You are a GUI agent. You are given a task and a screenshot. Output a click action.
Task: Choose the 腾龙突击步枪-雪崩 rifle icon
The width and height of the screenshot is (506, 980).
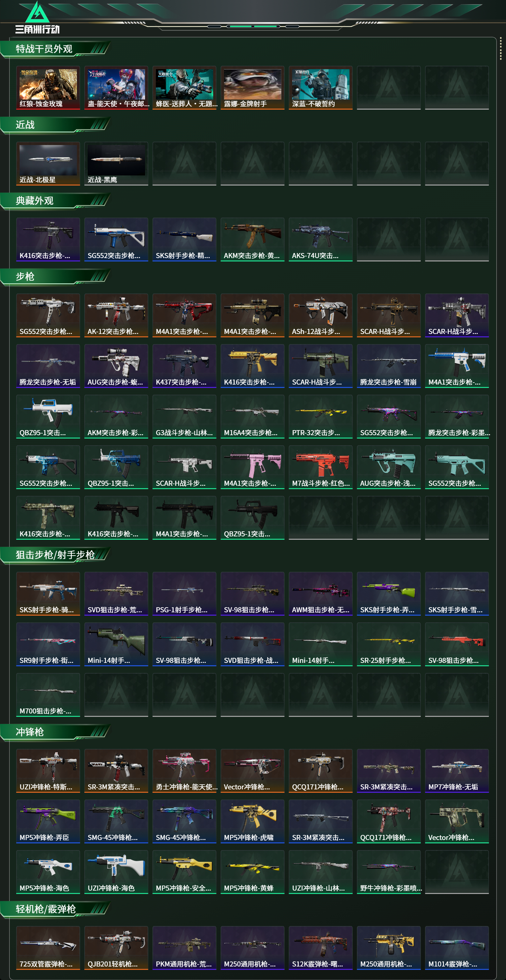coord(389,366)
